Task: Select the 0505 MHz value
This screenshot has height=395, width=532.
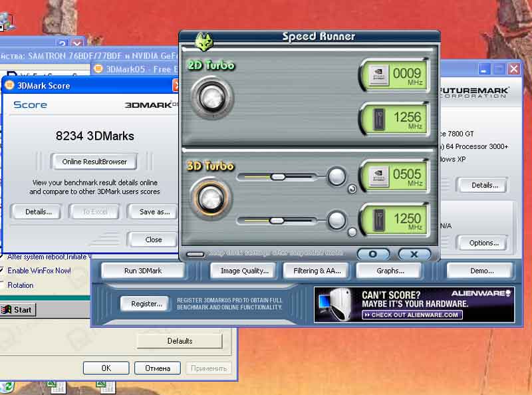Action: pyautogui.click(x=407, y=174)
